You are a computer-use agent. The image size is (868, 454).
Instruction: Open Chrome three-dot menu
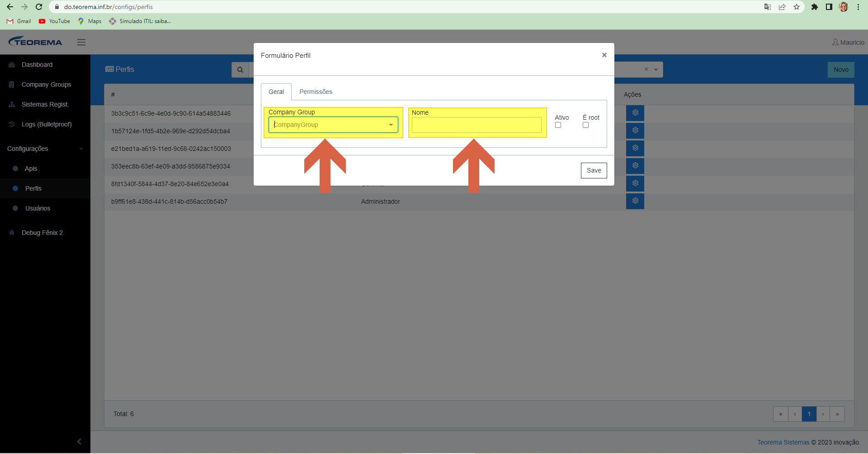tap(858, 7)
